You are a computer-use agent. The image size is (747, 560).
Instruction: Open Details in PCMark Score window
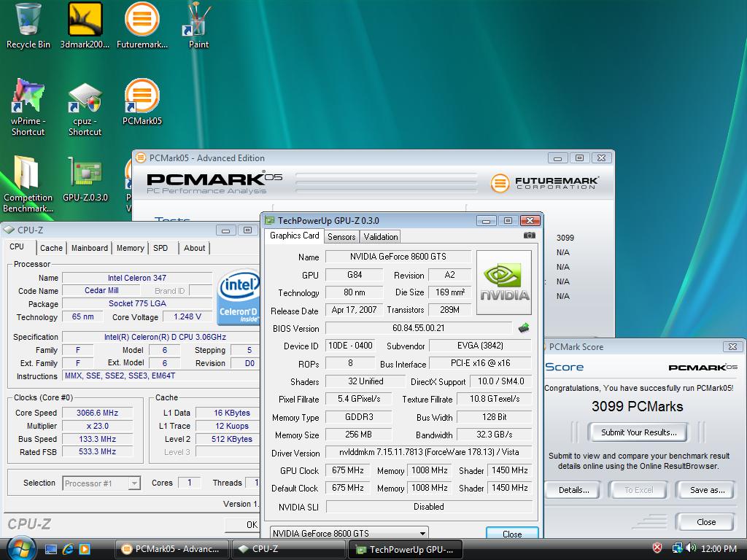pos(573,490)
